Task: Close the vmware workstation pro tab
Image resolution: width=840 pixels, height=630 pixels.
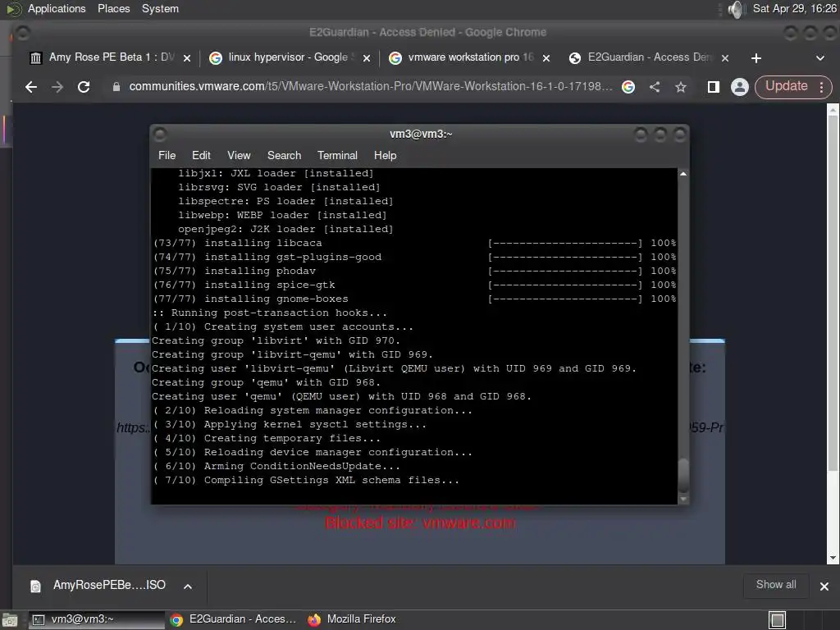Action: tap(546, 58)
